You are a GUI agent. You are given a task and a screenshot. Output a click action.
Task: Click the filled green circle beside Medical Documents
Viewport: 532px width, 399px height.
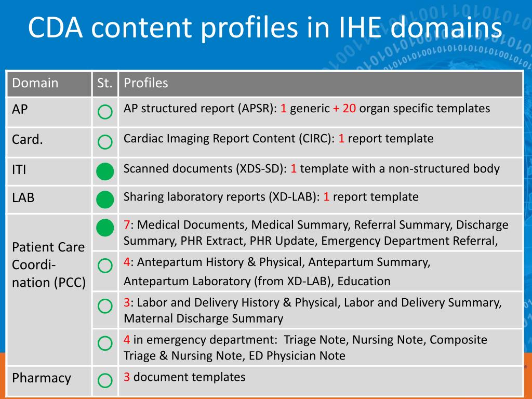point(105,228)
